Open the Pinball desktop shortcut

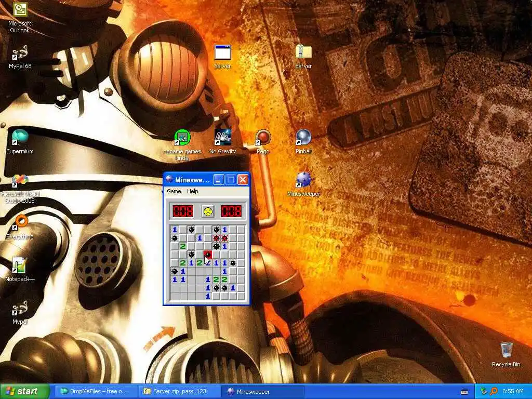pyautogui.click(x=303, y=142)
